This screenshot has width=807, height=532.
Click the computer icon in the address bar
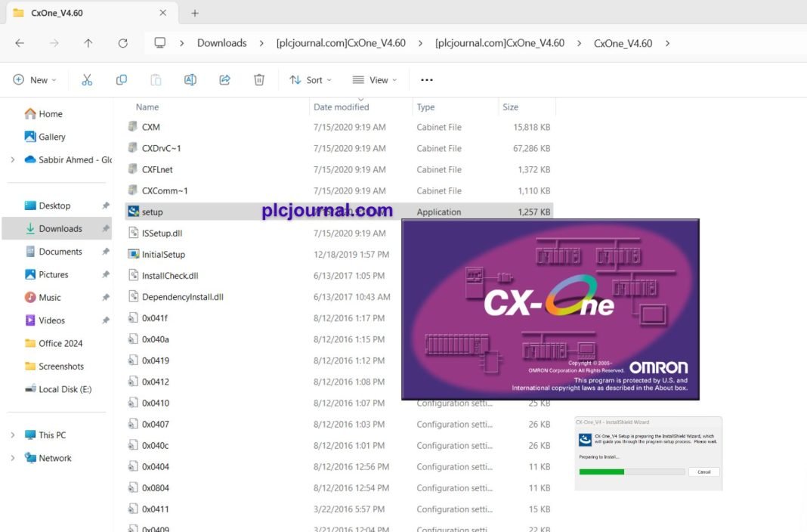click(159, 43)
